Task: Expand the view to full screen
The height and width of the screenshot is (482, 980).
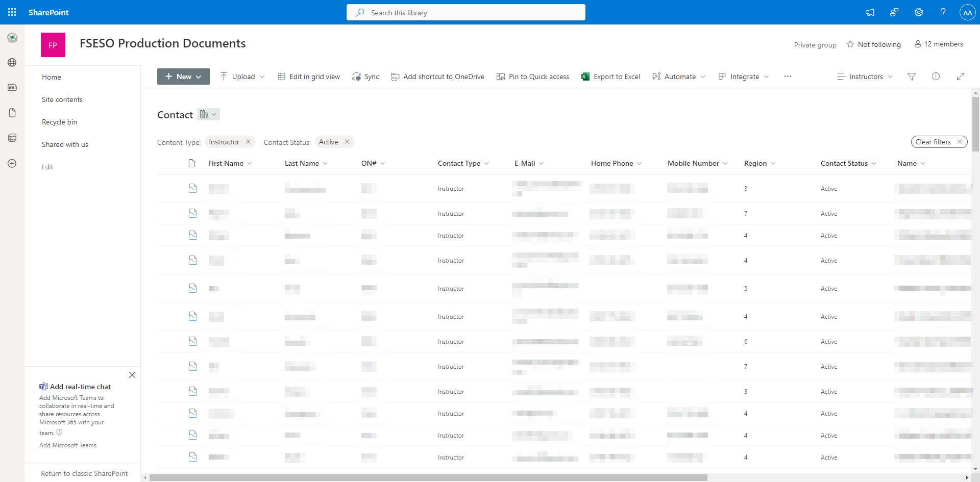Action: click(961, 77)
